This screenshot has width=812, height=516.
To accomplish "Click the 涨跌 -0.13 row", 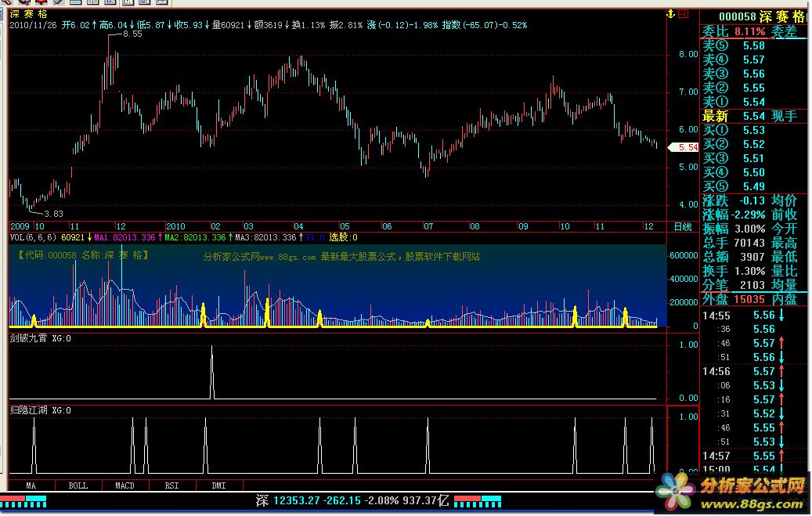I will tap(734, 200).
